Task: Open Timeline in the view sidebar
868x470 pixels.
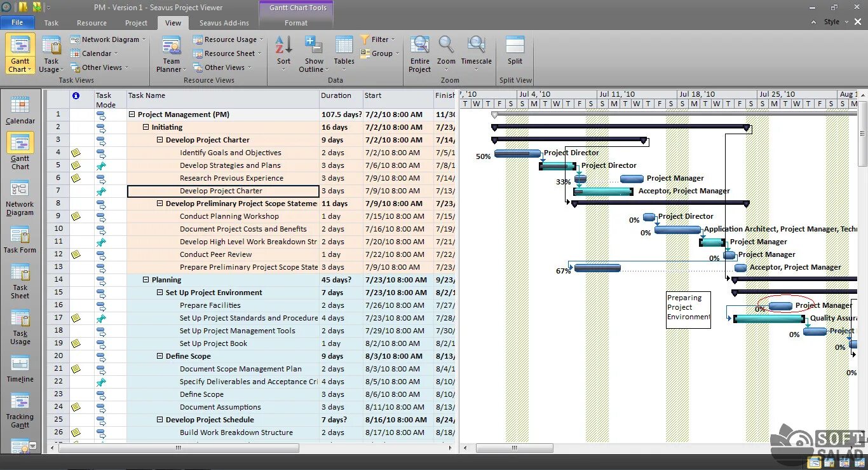Action: tap(20, 370)
